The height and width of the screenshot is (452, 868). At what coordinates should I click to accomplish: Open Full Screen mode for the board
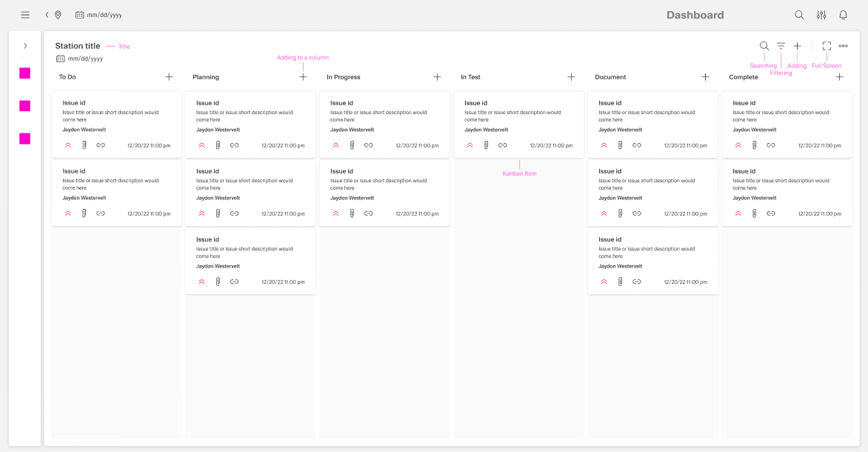pos(827,45)
